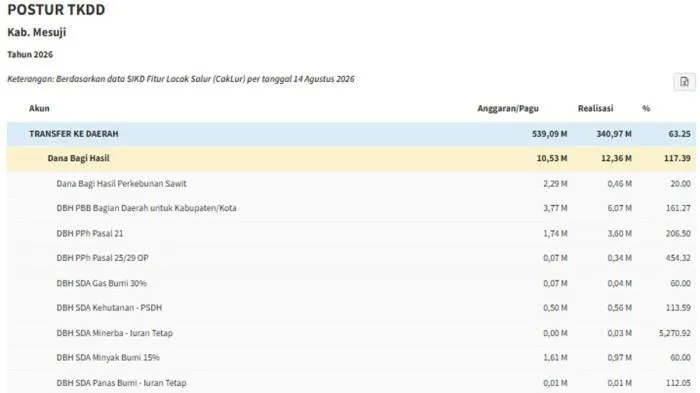Click the % percentage column header
The width and height of the screenshot is (700, 393).
tap(646, 108)
